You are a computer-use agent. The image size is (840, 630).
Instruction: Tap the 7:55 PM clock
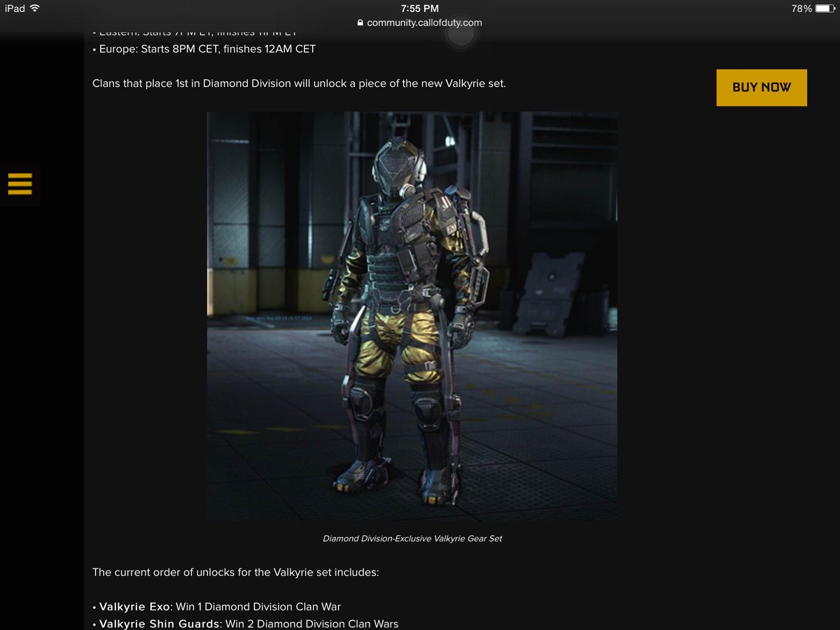pos(420,8)
